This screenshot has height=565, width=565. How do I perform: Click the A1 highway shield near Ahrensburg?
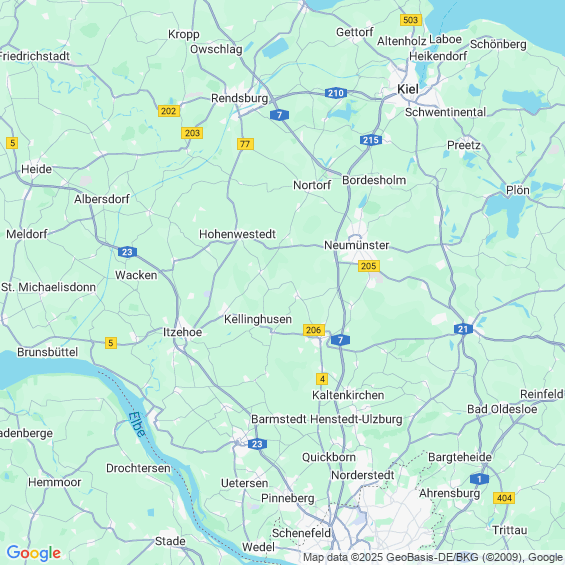click(479, 479)
